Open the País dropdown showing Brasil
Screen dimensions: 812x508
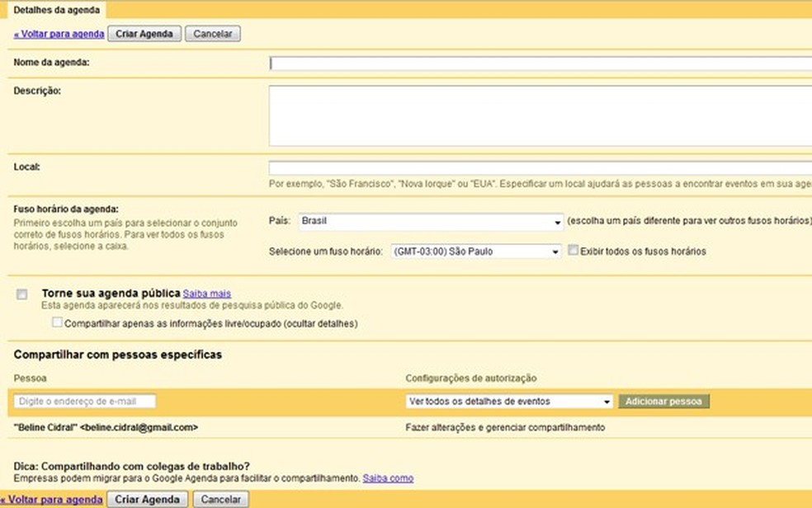pos(431,221)
